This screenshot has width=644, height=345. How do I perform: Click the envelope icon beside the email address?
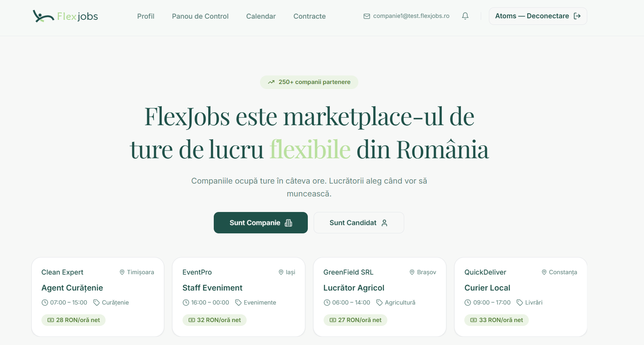tap(367, 16)
